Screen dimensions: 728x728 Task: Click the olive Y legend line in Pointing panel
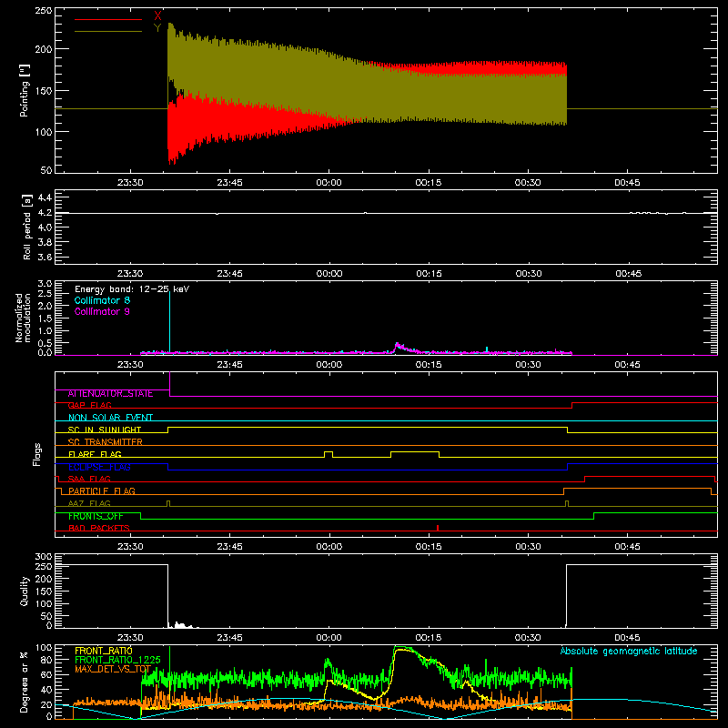[x=108, y=31]
